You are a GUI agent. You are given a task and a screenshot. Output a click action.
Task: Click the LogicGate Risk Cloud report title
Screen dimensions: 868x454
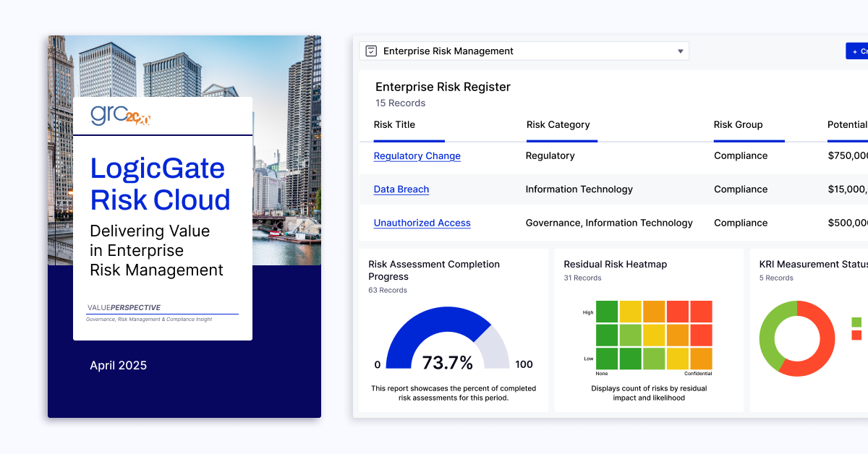(x=160, y=184)
